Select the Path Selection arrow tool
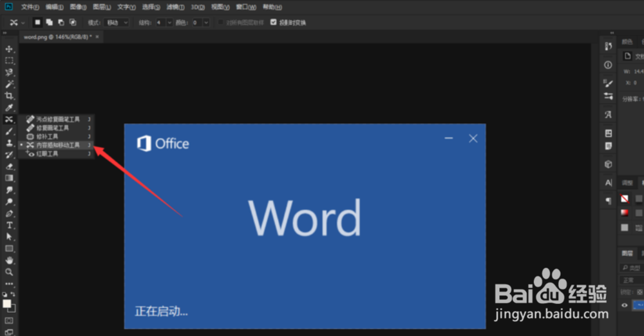 (x=9, y=237)
